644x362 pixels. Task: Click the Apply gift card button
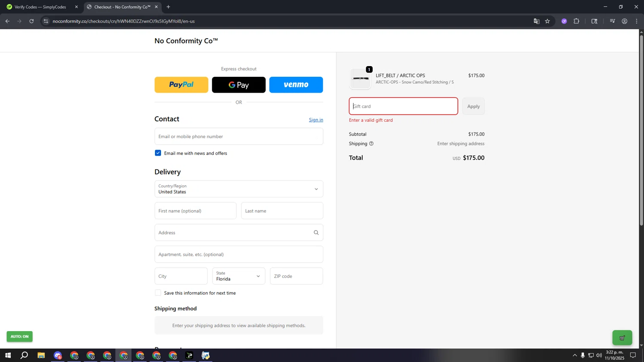coord(474,106)
